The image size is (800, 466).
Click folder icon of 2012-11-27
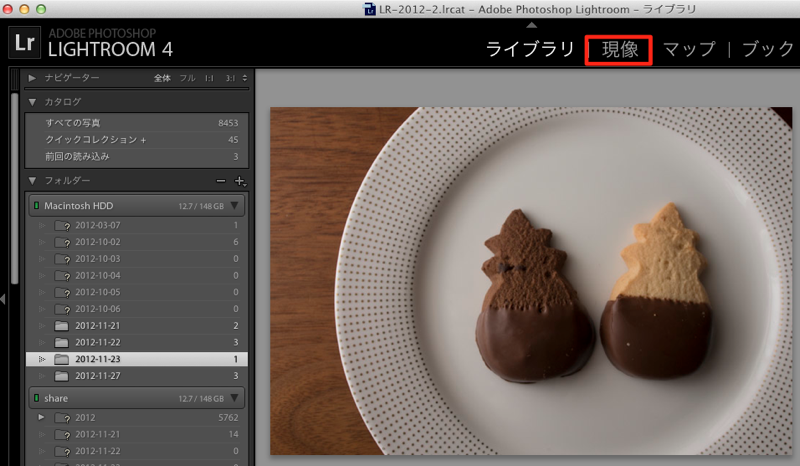coord(62,376)
